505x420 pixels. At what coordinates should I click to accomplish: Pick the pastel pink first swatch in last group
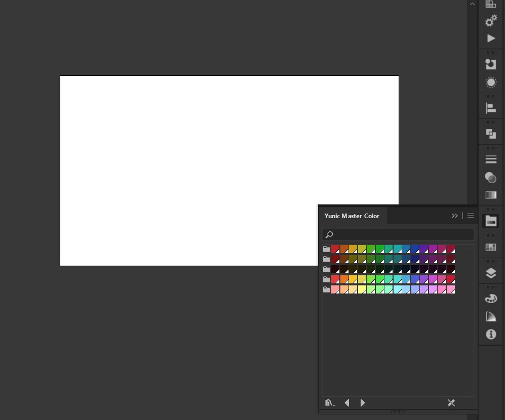(335, 289)
